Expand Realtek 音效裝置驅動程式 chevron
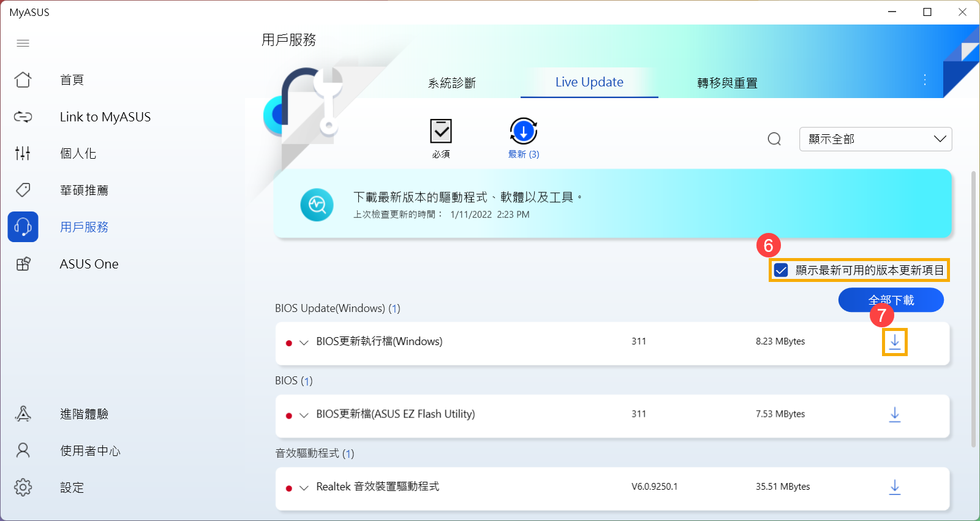This screenshot has width=980, height=521. [304, 488]
